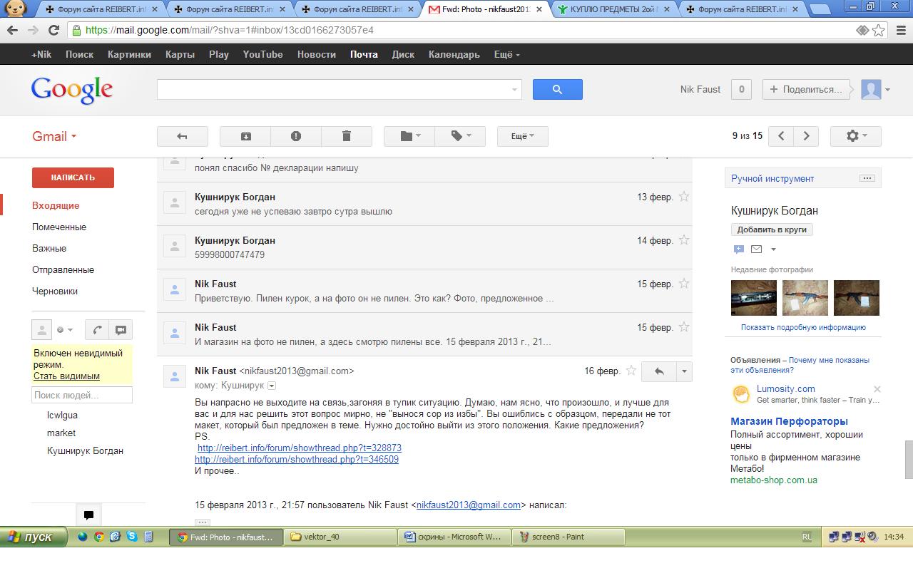Click the Поделиться share button
The width and height of the screenshot is (913, 588).
point(805,90)
